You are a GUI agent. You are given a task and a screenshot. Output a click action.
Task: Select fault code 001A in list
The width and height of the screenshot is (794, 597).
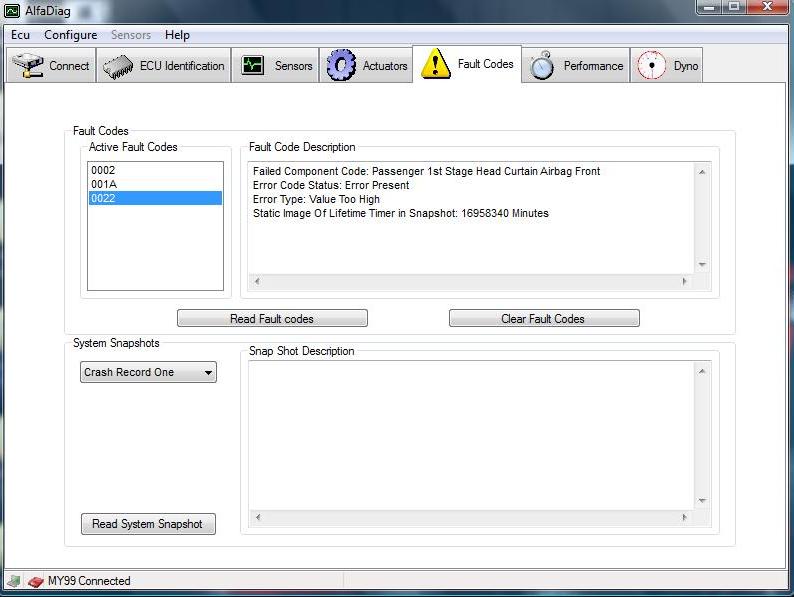[104, 185]
